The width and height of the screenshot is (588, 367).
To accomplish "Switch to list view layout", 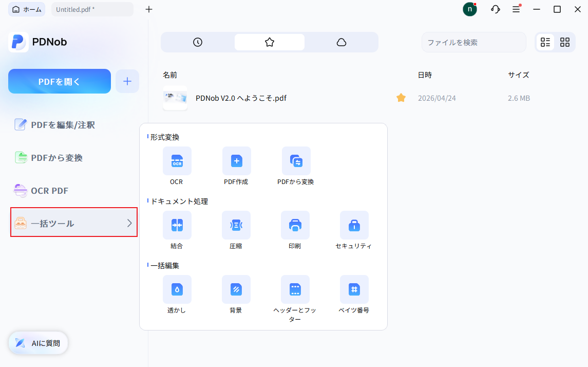I will [545, 42].
